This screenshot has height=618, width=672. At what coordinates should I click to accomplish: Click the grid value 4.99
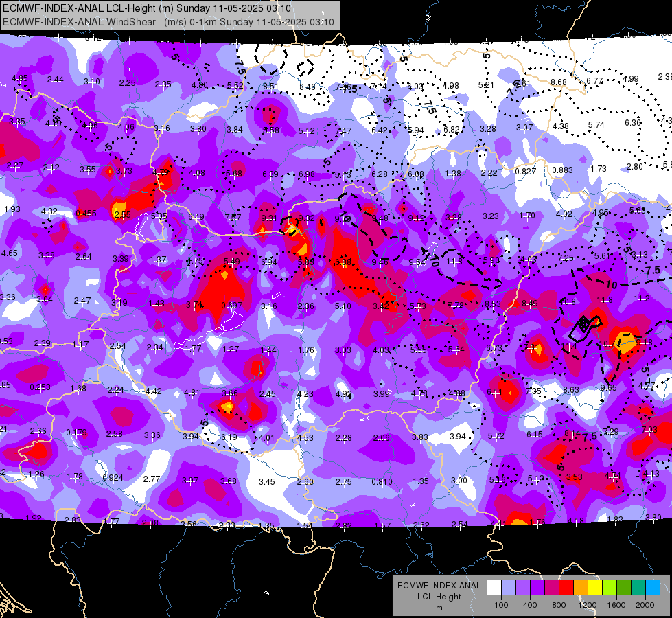630,78
